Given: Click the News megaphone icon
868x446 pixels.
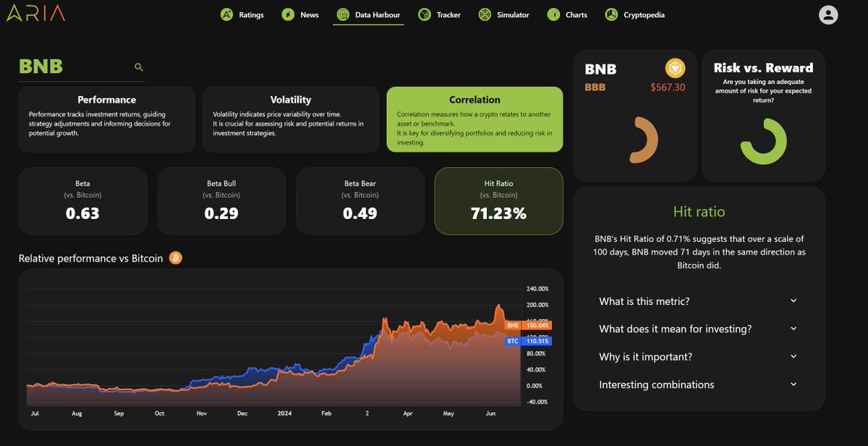Looking at the screenshot, I should tap(285, 14).
